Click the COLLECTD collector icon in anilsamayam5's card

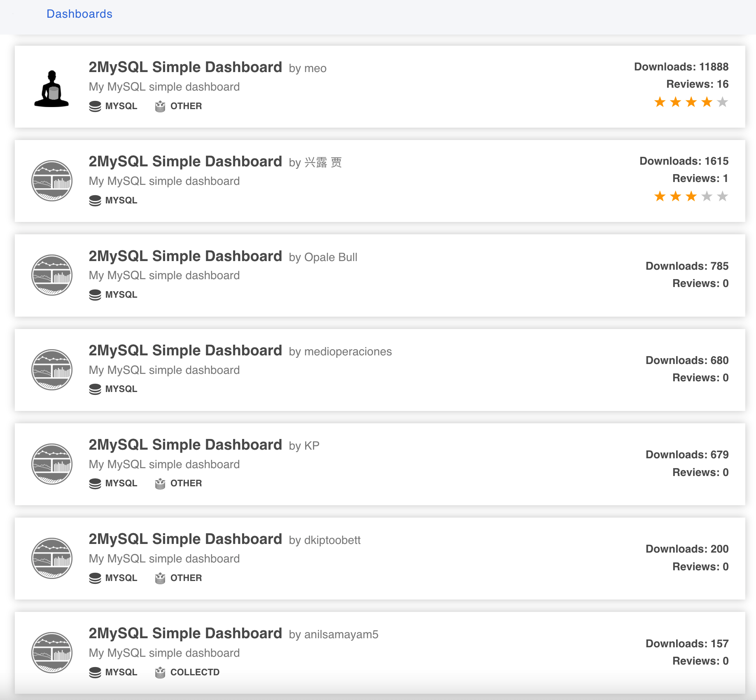coord(160,672)
